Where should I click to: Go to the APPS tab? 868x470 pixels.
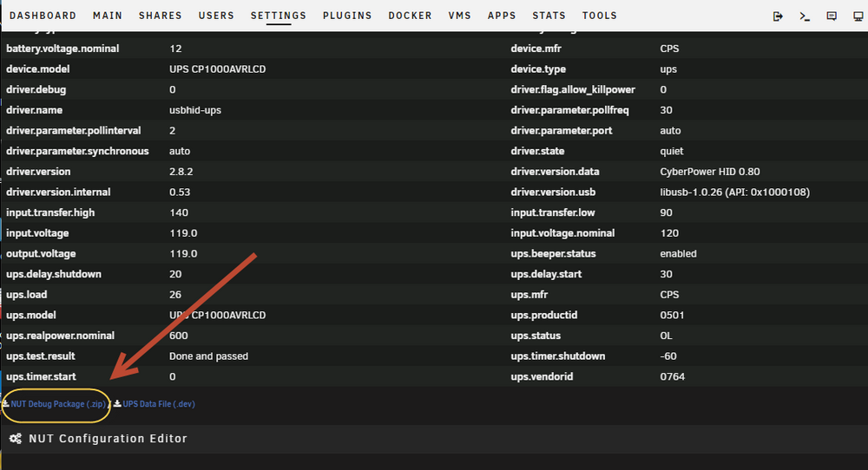(x=502, y=16)
